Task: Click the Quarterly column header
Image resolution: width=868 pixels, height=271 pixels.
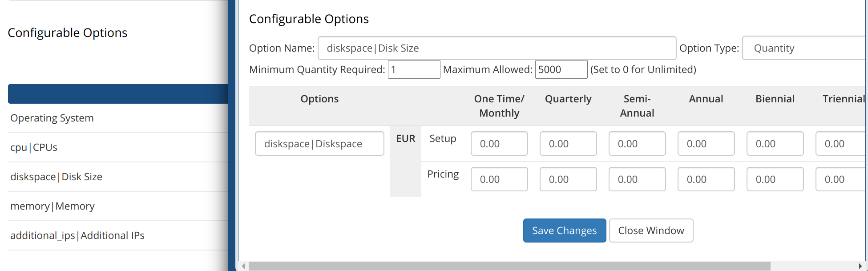Action: (x=568, y=99)
